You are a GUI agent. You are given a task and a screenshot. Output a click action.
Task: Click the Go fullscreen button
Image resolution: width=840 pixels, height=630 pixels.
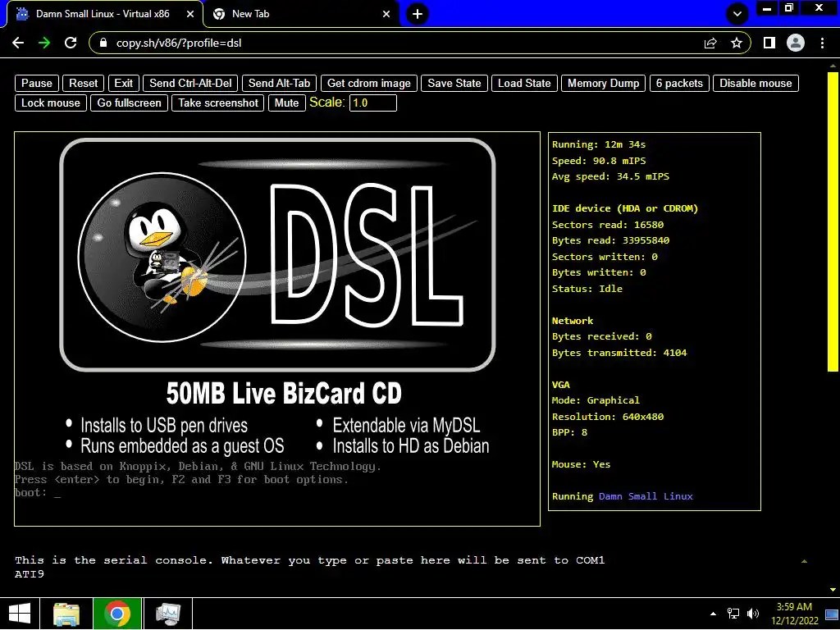[x=129, y=103]
